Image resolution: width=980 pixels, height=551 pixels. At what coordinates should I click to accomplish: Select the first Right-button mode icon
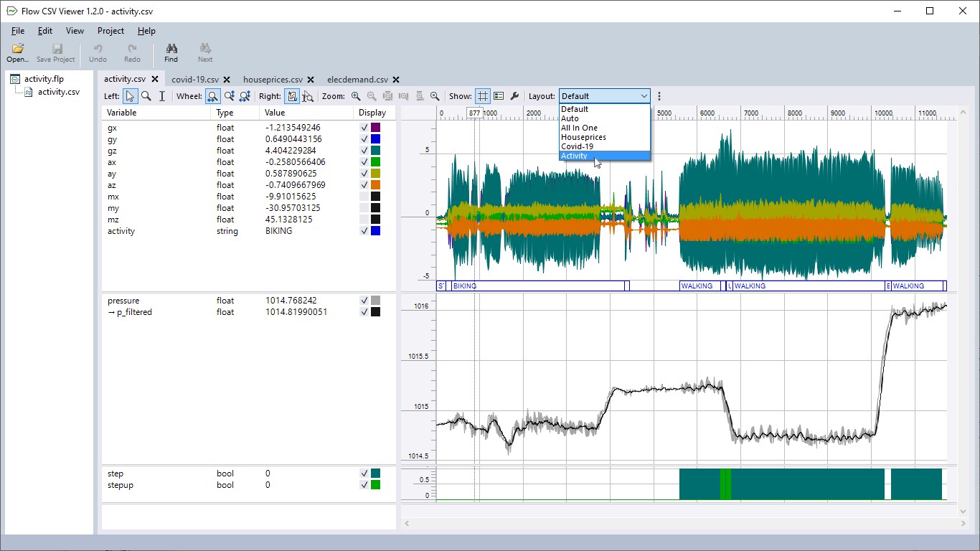pyautogui.click(x=292, y=96)
